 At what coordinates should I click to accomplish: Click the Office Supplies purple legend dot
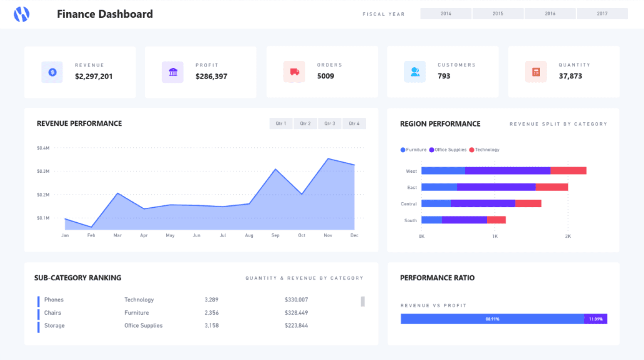click(432, 150)
